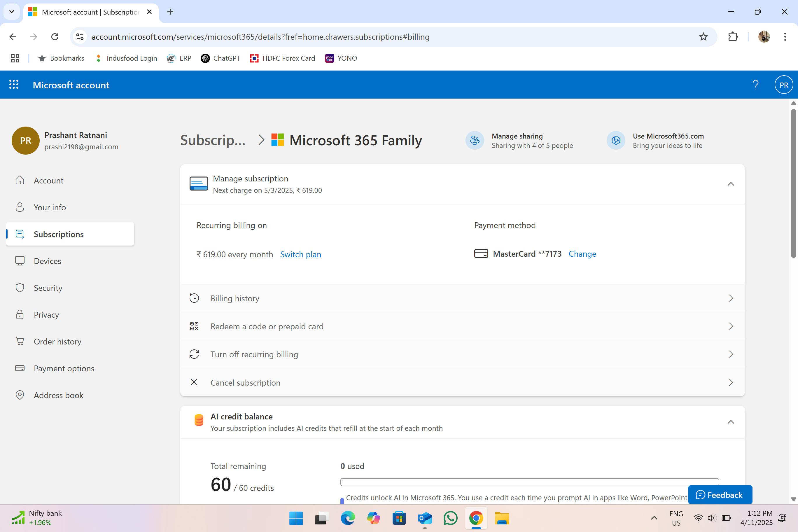Open Order history in the sidebar
The height and width of the screenshot is (532, 798).
[x=70, y=341]
